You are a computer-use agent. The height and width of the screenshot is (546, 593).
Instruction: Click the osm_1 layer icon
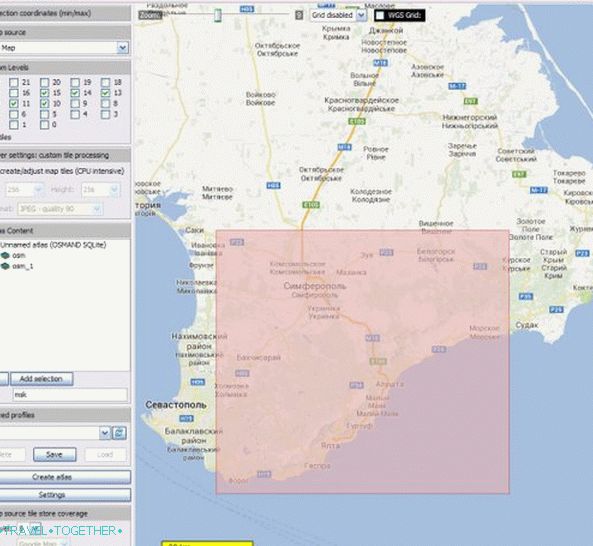(x=5, y=266)
